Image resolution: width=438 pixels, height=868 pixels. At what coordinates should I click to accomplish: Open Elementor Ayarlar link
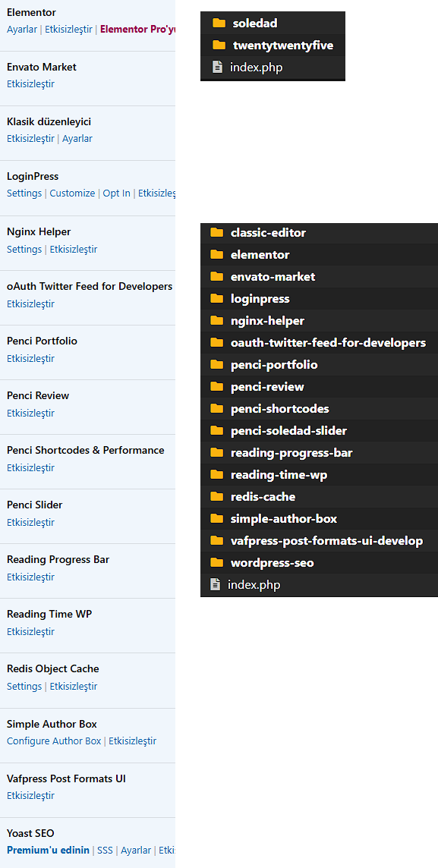(x=21, y=30)
